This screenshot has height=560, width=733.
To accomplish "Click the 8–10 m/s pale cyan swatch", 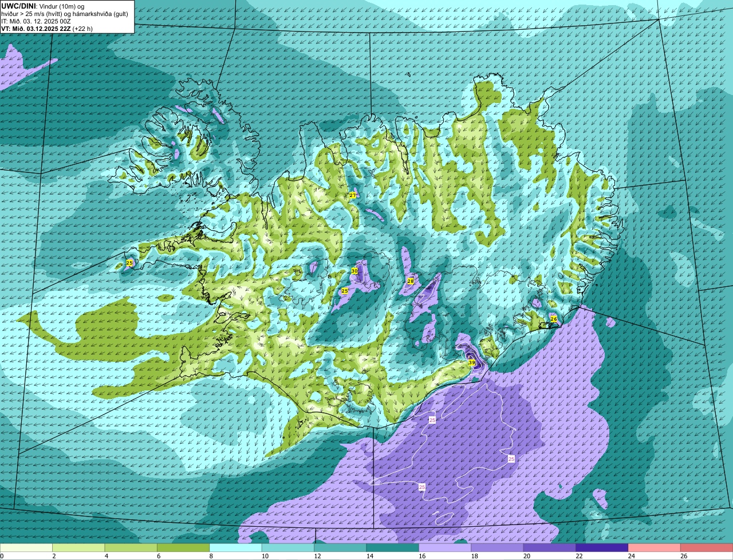I will (236, 548).
